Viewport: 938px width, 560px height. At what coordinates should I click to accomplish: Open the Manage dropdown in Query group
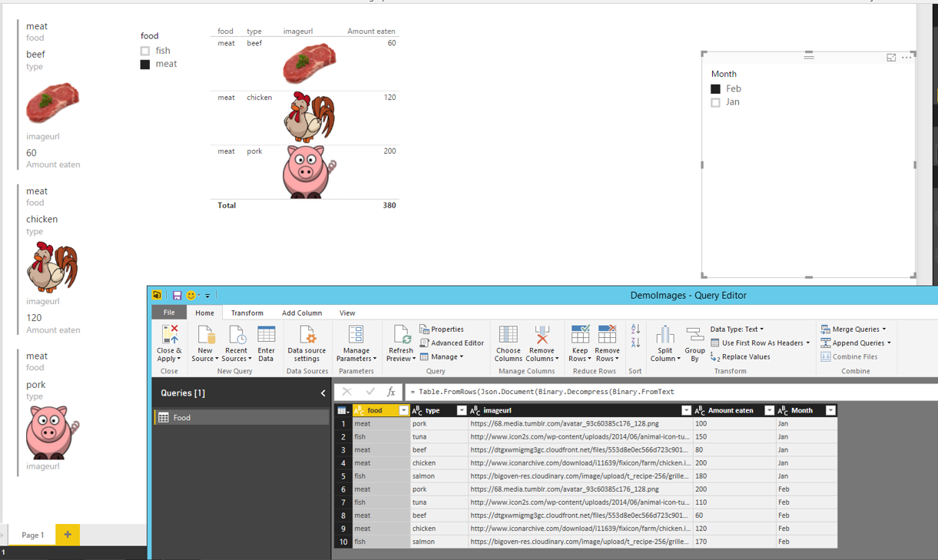442,356
